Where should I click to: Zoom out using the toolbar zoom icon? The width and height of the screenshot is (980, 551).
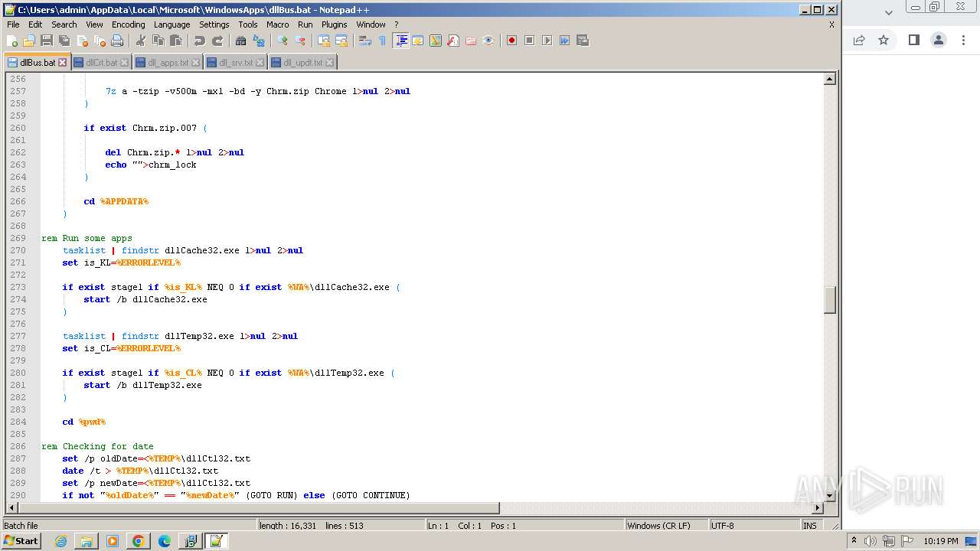point(300,41)
